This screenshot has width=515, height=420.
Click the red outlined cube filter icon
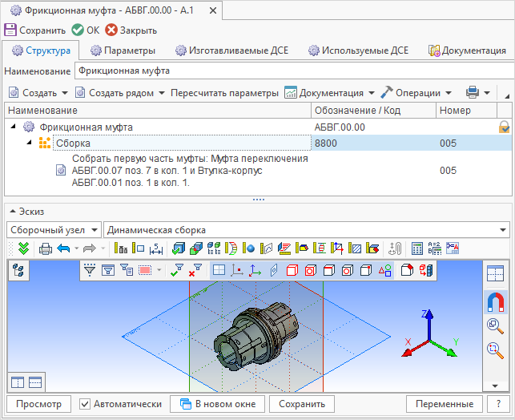[292, 270]
